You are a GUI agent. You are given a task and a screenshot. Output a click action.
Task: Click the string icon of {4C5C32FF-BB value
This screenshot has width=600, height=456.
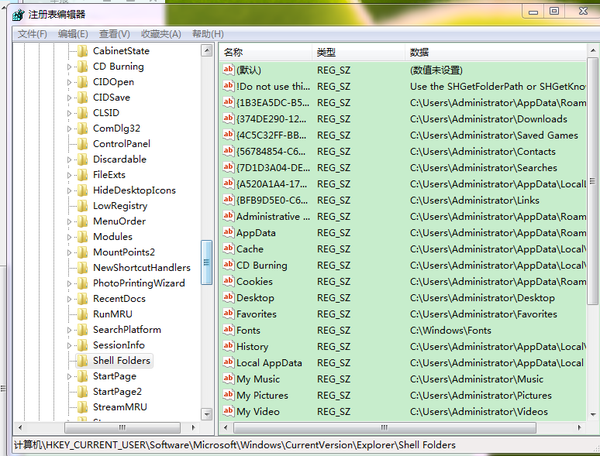pyautogui.click(x=228, y=135)
